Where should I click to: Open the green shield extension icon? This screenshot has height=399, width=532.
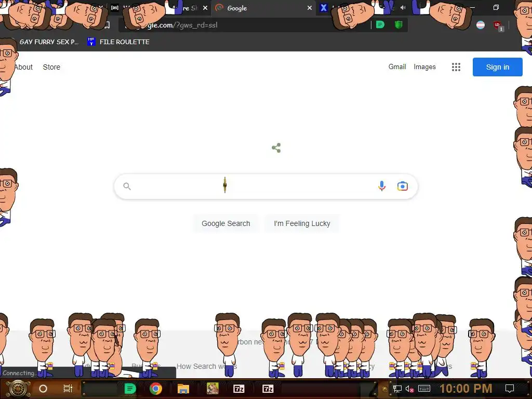(x=398, y=25)
